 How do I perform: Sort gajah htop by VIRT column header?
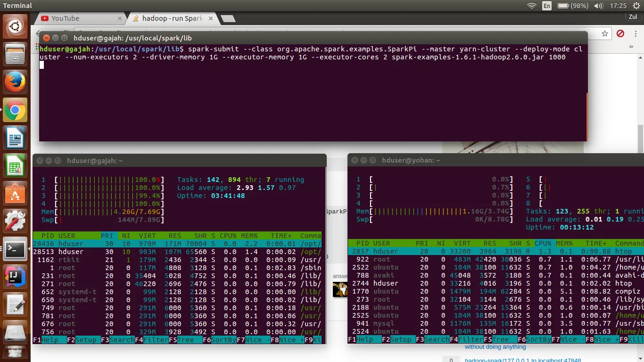click(x=147, y=236)
